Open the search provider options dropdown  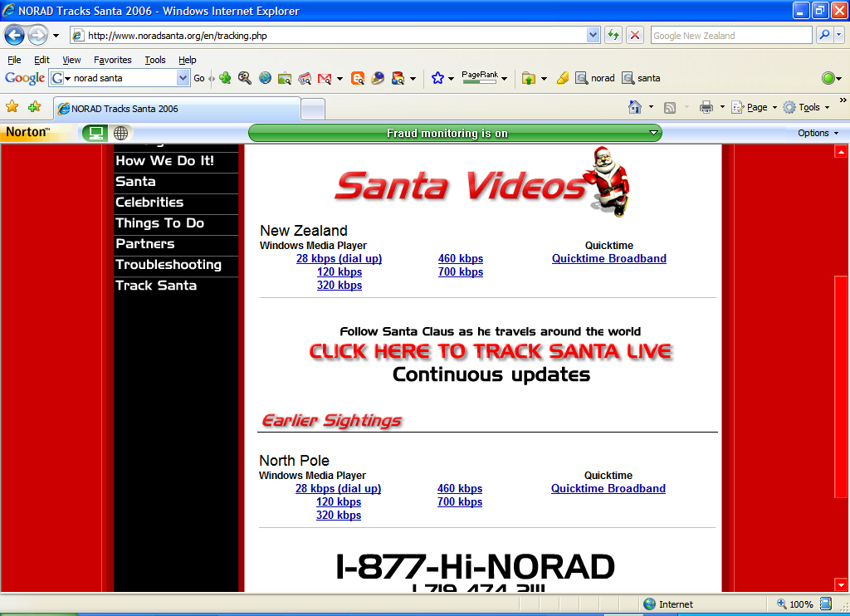839,35
